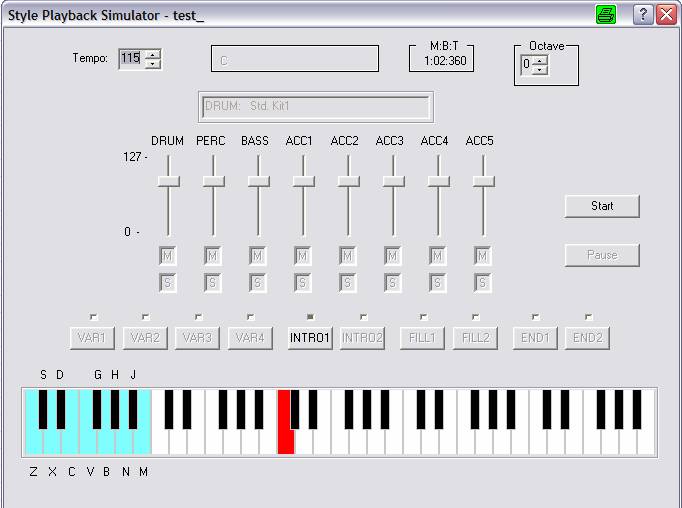
Task: Click the ACC5 volume slider handle
Action: pyautogui.click(x=483, y=181)
